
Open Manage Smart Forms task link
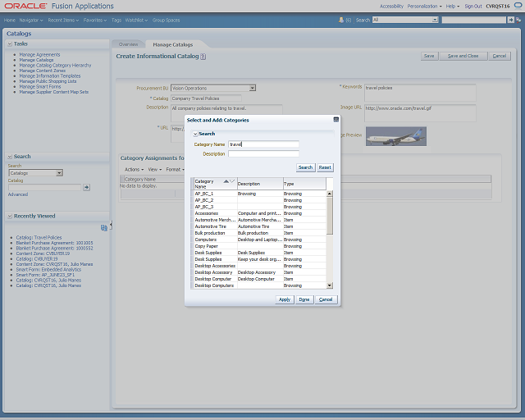40,87
